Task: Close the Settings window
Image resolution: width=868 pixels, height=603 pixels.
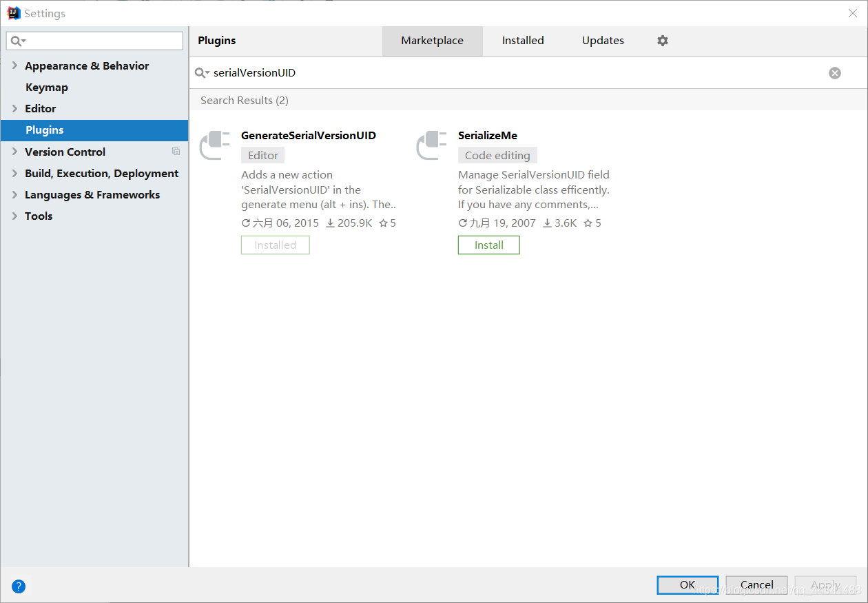Action: pyautogui.click(x=853, y=13)
